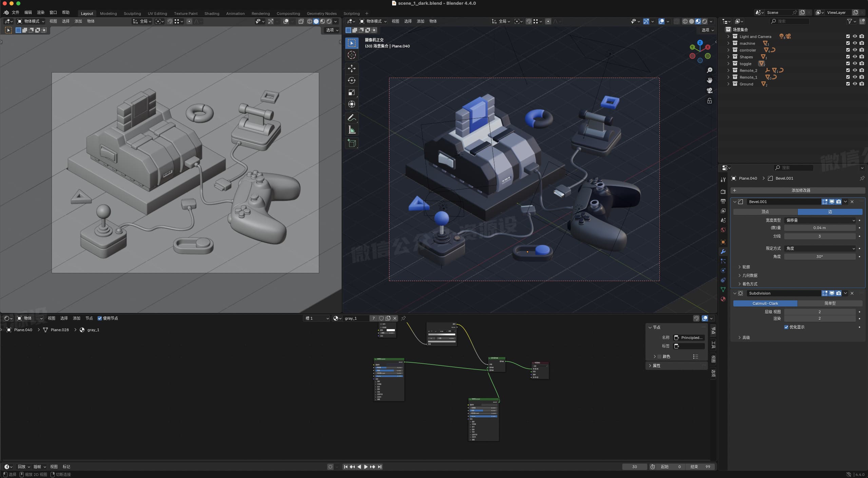Open the 渲染 menu
Image resolution: width=868 pixels, height=478 pixels.
[41, 13]
